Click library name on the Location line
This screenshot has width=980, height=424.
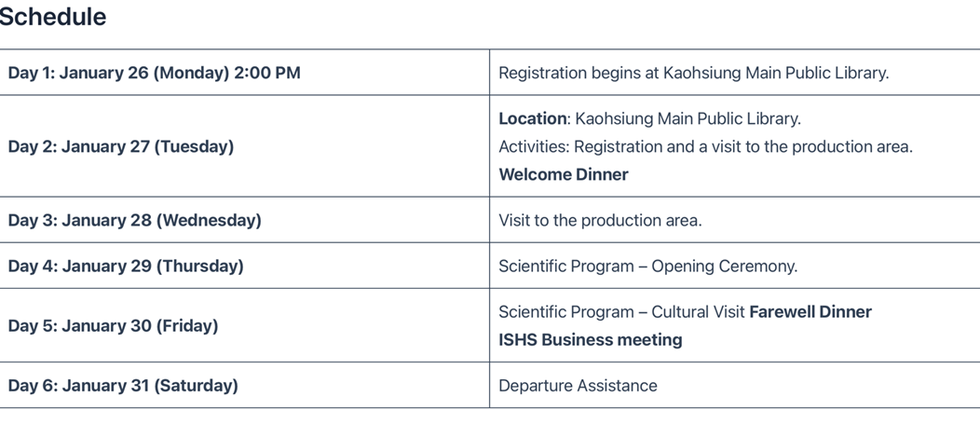tap(687, 118)
